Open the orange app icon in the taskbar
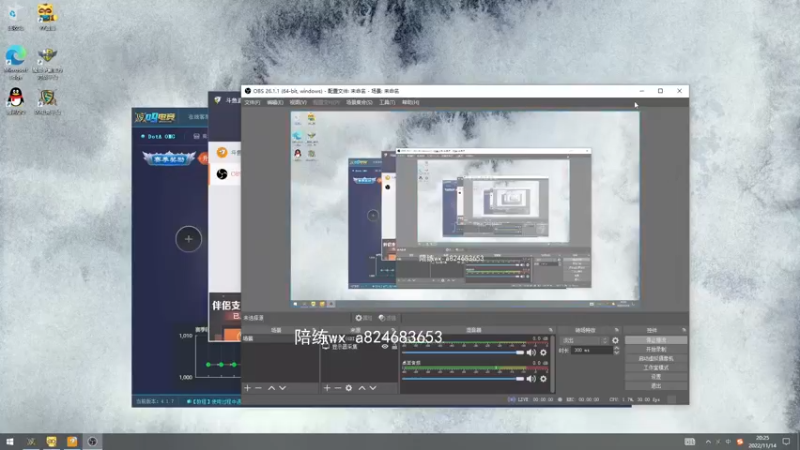Screen dimensions: 800x450 click(72, 441)
